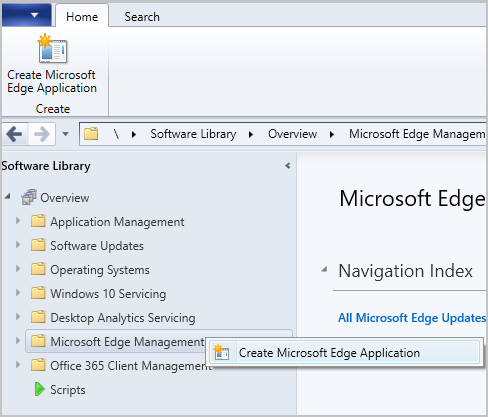Go forward with the right arrow button
This screenshot has height=417, width=488.
tap(42, 134)
